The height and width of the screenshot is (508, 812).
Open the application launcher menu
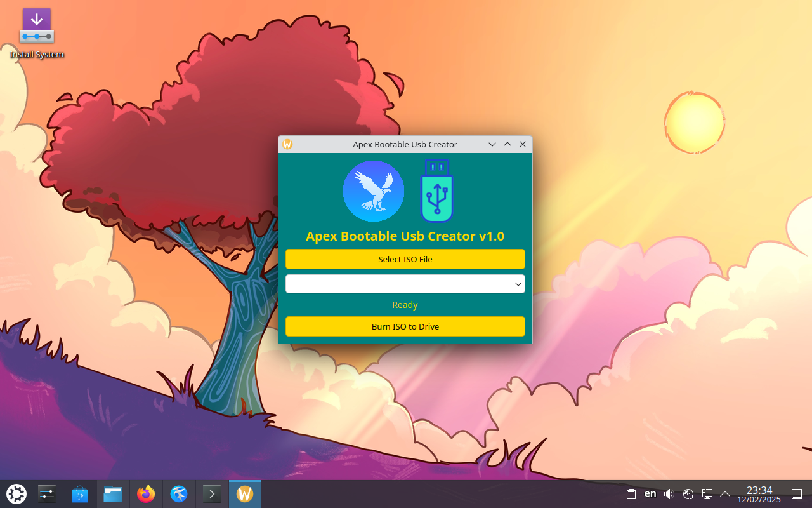16,494
